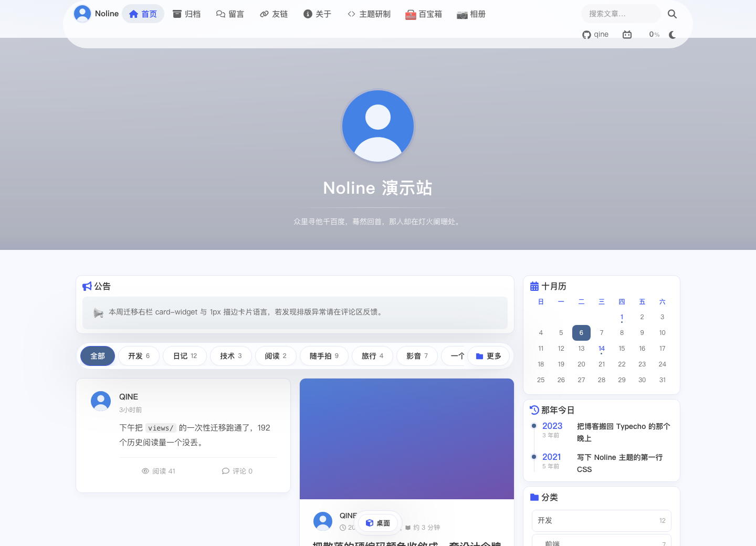Click the history icon beside 那年今日
Image resolution: width=756 pixels, height=546 pixels.
pos(534,410)
